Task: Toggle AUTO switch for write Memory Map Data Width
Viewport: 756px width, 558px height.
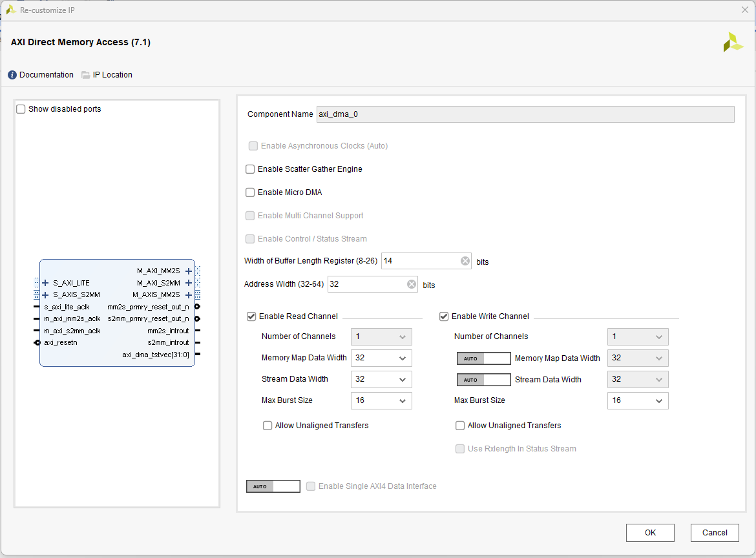Action: click(483, 358)
